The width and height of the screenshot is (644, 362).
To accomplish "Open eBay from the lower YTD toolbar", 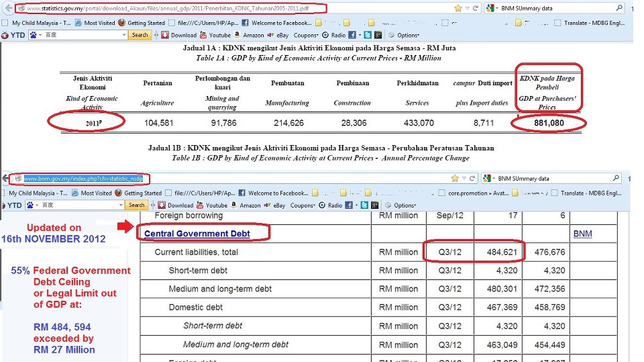I will coord(274,206).
